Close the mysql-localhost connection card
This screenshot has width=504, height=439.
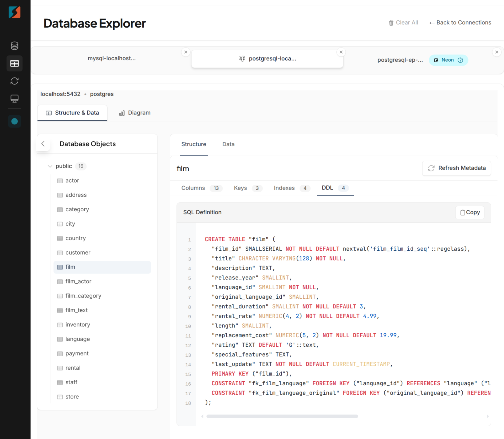point(186,52)
